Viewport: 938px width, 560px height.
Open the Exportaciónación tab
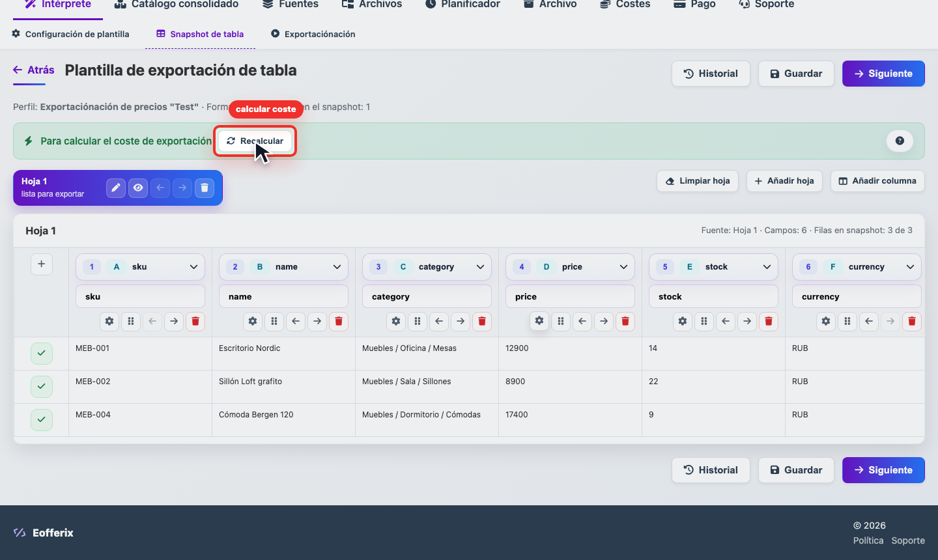point(313,34)
